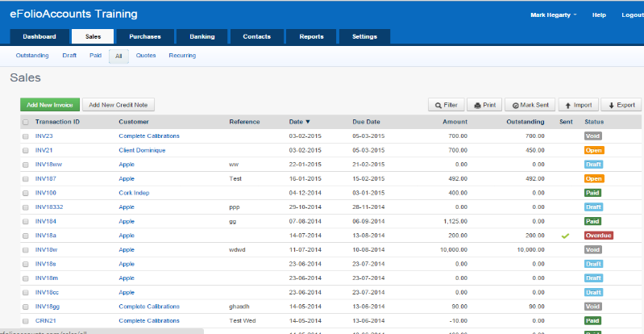This screenshot has width=644, height=334.
Task: Open the Recurring sub-tab
Action: (182, 56)
